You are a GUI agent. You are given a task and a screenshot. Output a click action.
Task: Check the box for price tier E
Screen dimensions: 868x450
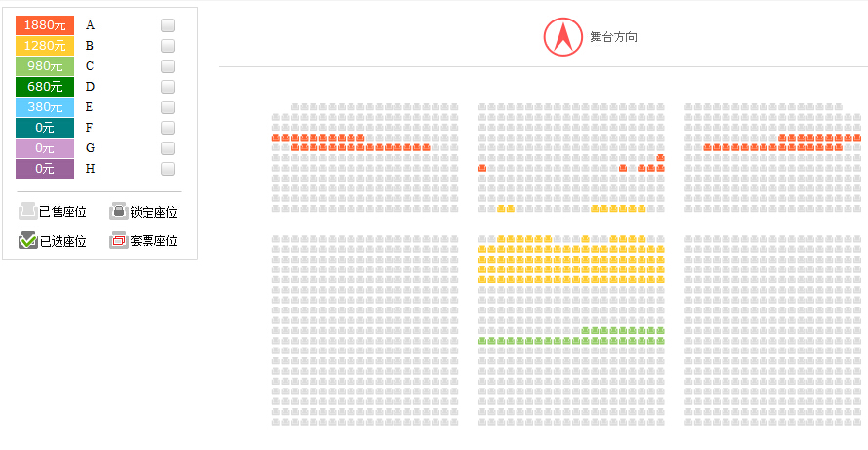tap(168, 106)
